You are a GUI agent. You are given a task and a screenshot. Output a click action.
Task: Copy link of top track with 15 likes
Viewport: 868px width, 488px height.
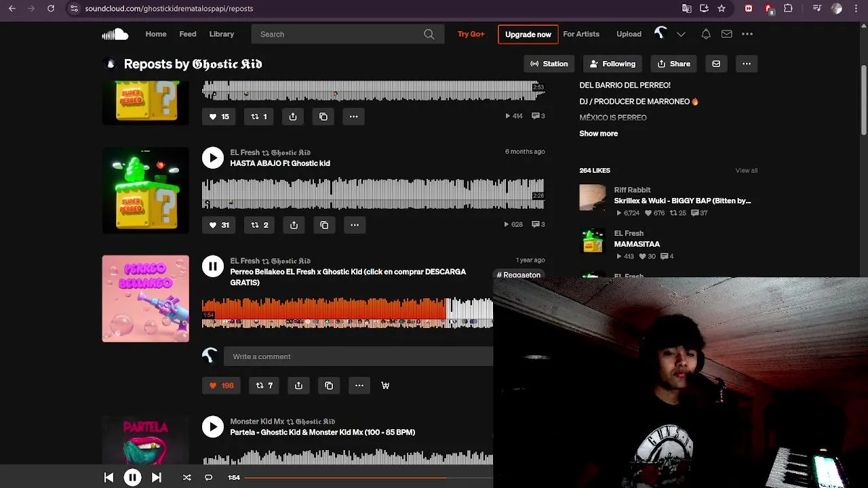point(323,117)
